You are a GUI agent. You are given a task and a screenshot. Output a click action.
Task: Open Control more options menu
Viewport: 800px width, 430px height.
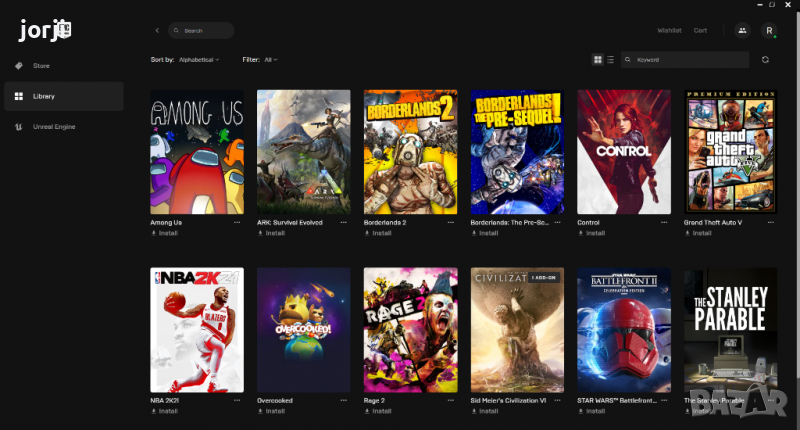pyautogui.click(x=664, y=222)
